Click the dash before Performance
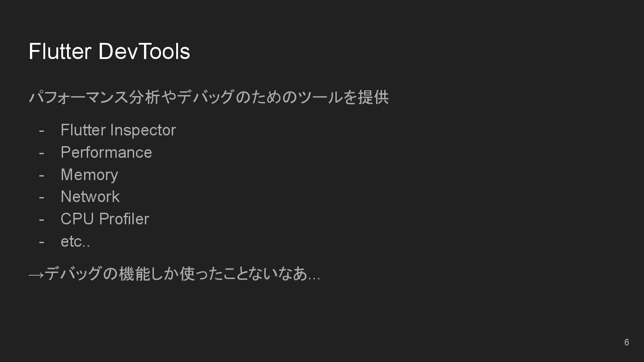644x362 pixels. [42, 153]
